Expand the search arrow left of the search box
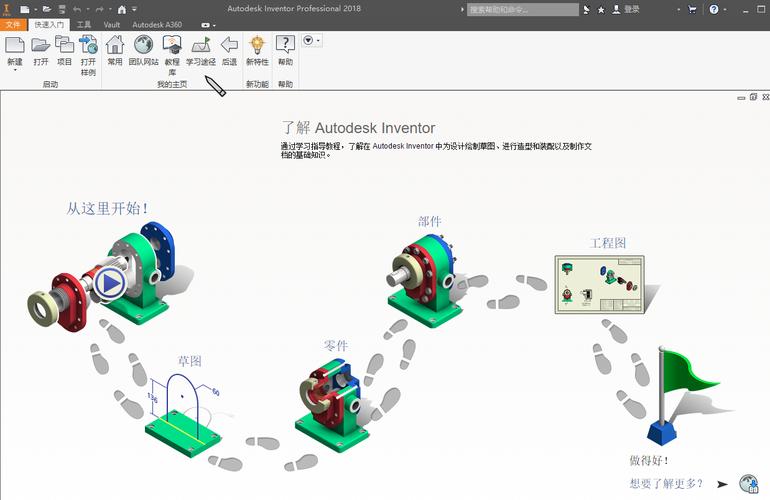770x500 pixels. (462, 9)
